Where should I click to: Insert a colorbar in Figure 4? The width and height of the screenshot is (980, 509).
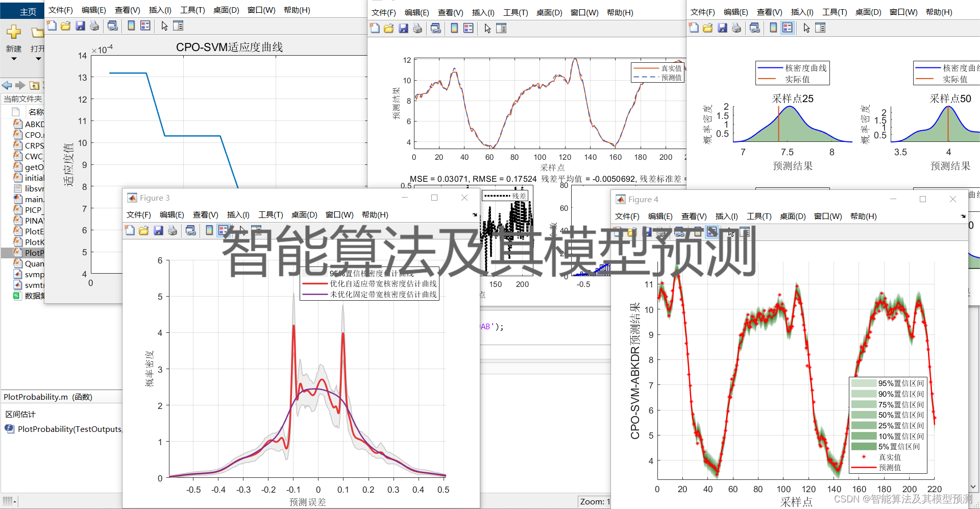click(697, 231)
